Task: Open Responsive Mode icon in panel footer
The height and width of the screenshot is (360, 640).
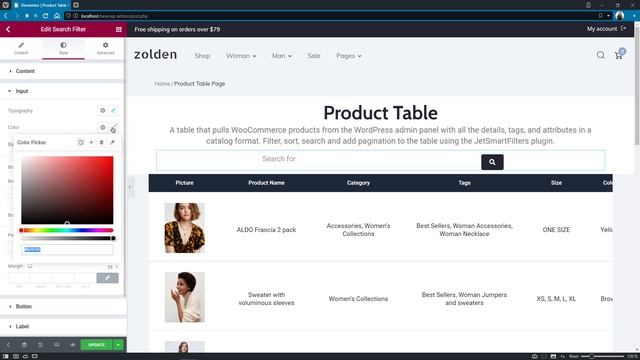Action: tap(56, 345)
